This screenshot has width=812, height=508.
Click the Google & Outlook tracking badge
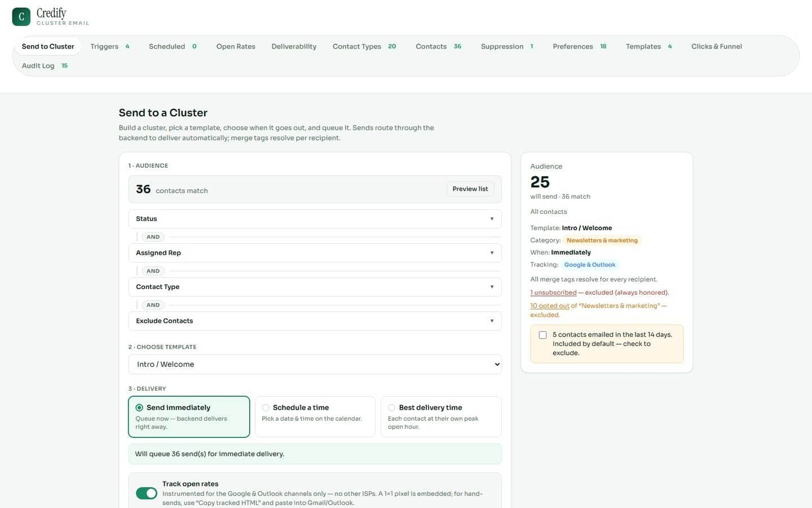coord(590,265)
